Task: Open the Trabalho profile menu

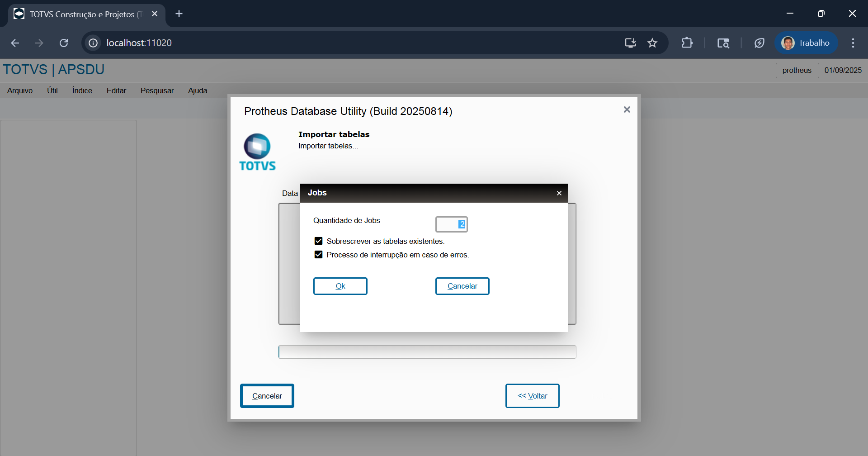Action: 806,43
